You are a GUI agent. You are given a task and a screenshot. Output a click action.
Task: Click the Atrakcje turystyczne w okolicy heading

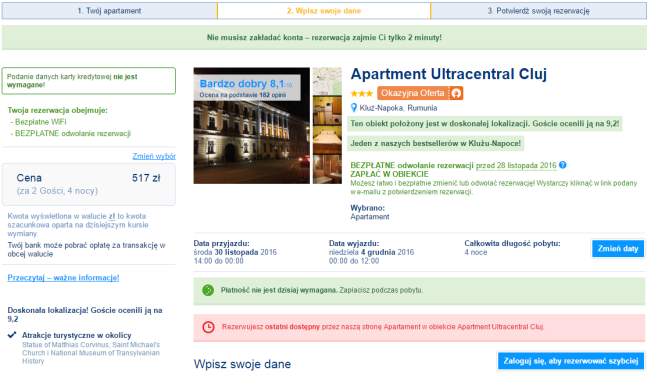click(77, 335)
